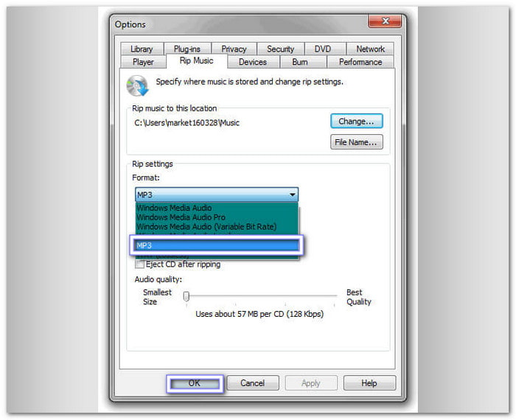
Task: Click the Change... location button
Action: click(356, 121)
